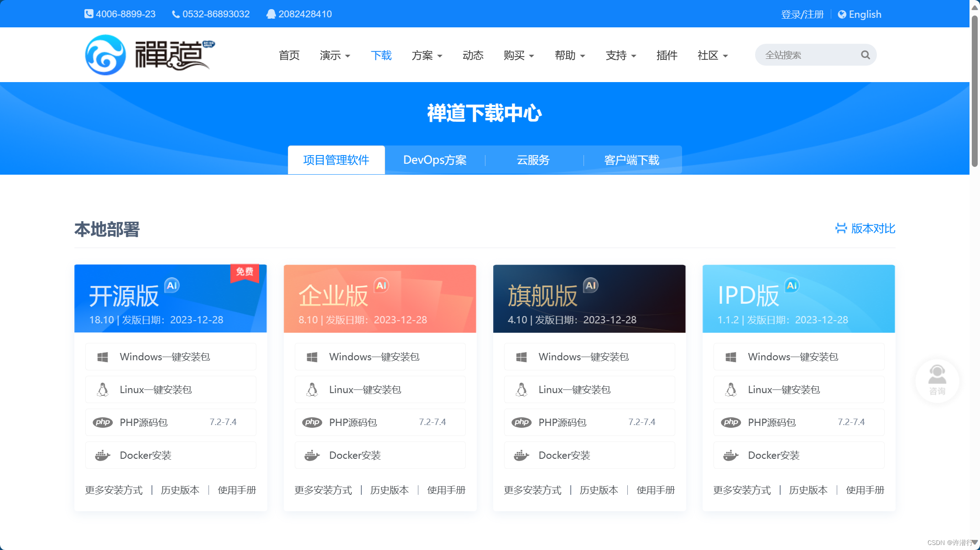Click Windows icon in 企业版 card

point(312,357)
